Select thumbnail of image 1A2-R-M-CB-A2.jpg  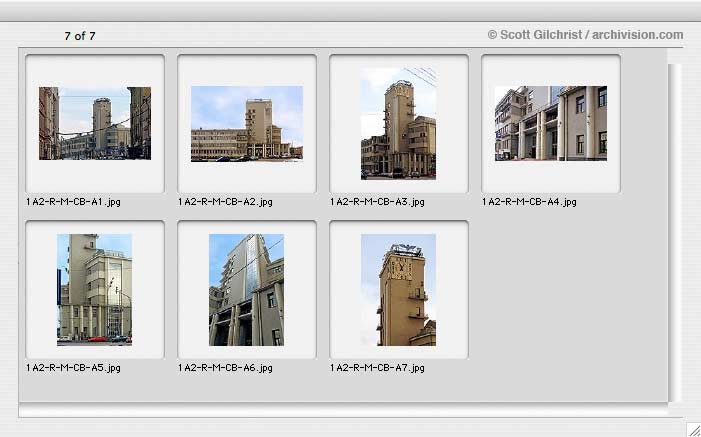pos(247,123)
